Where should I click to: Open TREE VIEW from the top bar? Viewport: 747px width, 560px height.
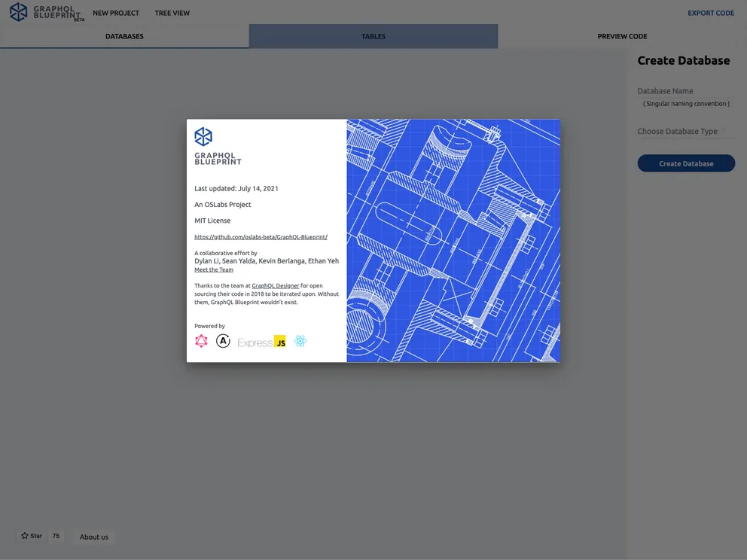172,13
